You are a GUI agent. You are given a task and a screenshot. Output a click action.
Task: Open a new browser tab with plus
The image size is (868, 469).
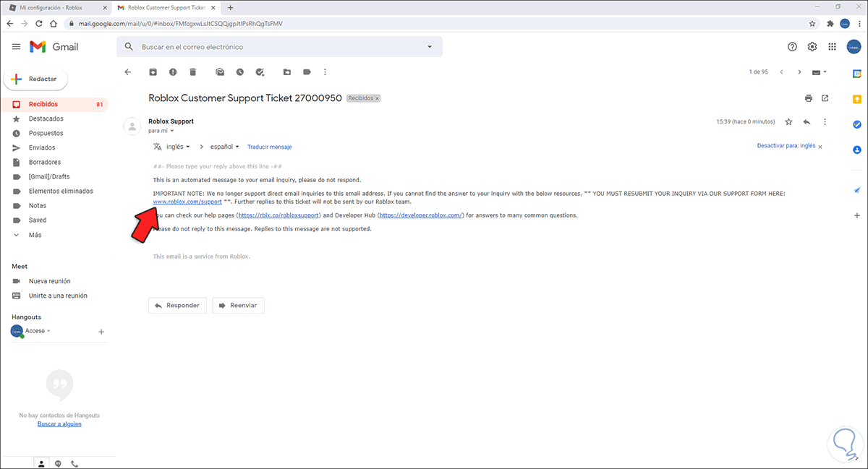coord(231,8)
